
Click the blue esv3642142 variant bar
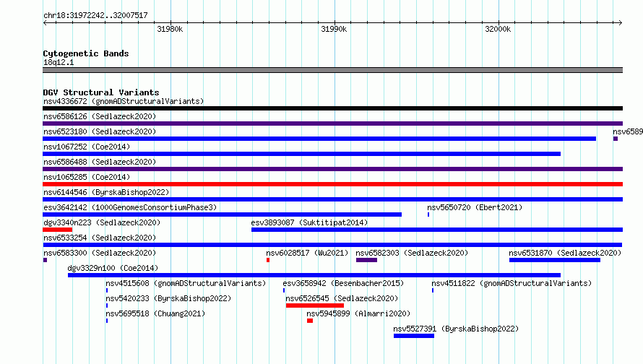[x=222, y=214]
